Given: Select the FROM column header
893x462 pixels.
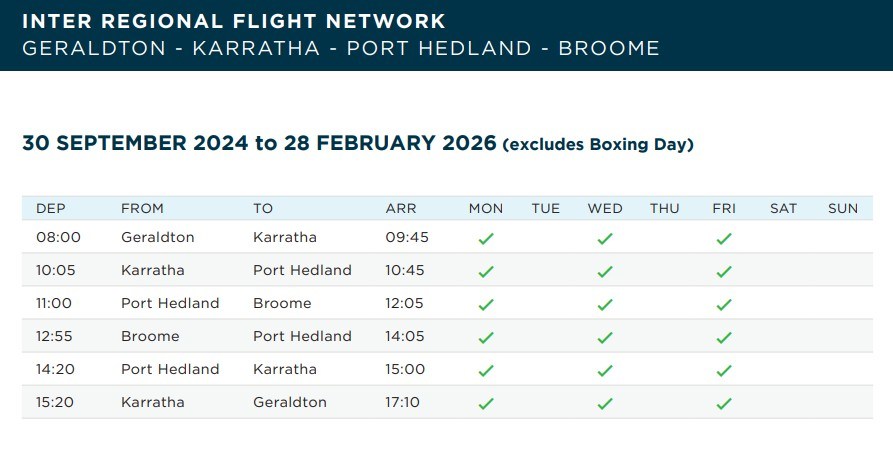Looking at the screenshot, I should [x=142, y=208].
